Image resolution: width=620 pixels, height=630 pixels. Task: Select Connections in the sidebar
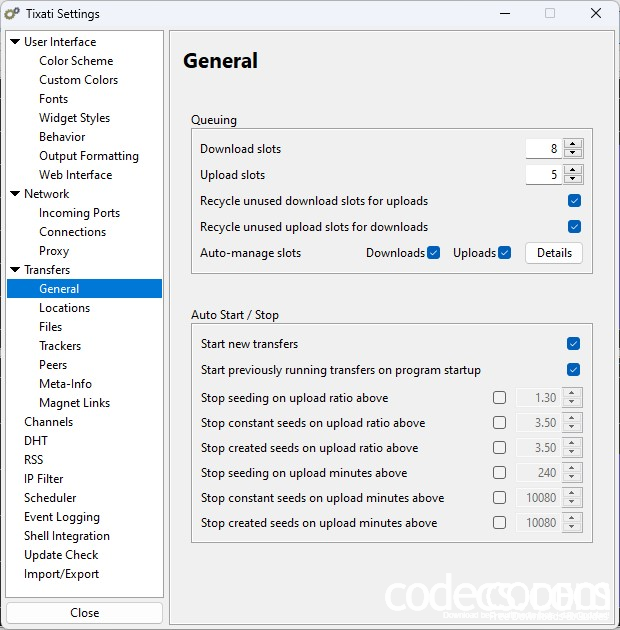72,231
